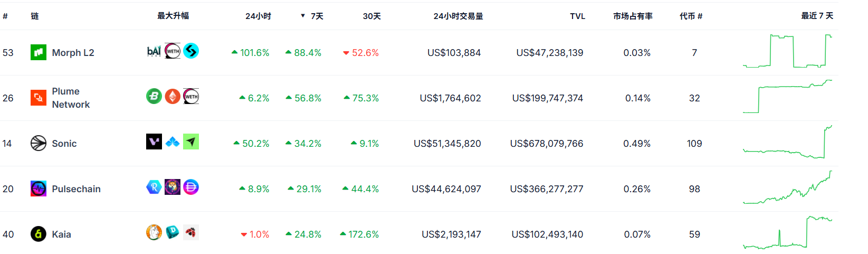Viewport: 868px width, 254px height.
Task: Click the ladybug token icon in Kaia row
Action: (x=191, y=232)
